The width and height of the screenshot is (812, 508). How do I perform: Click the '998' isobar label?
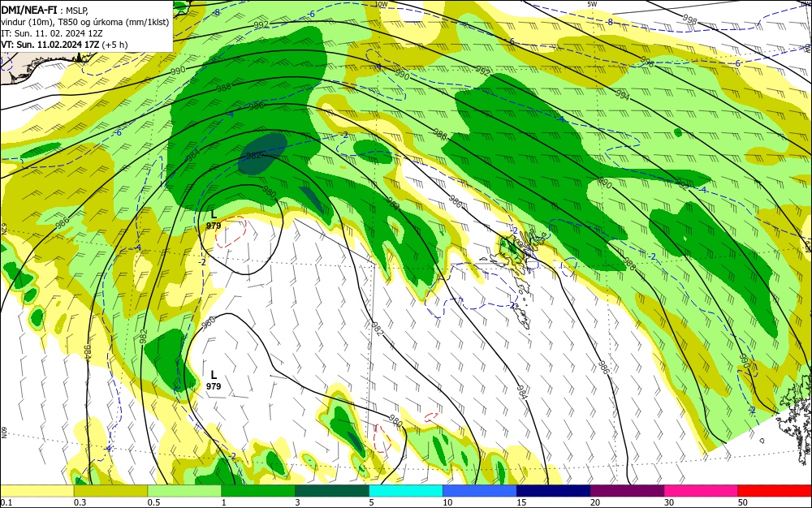coord(689,20)
